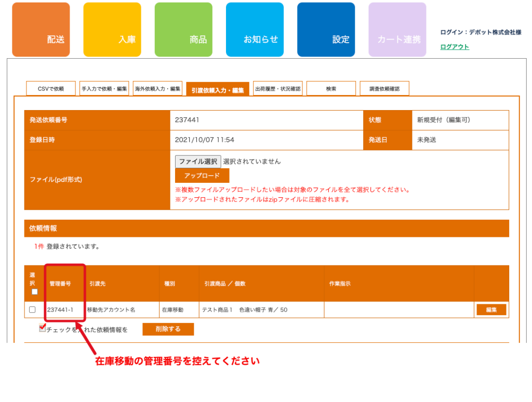Go to the 検索 tab
Image resolution: width=532 pixels, height=402 pixels.
coord(331,89)
